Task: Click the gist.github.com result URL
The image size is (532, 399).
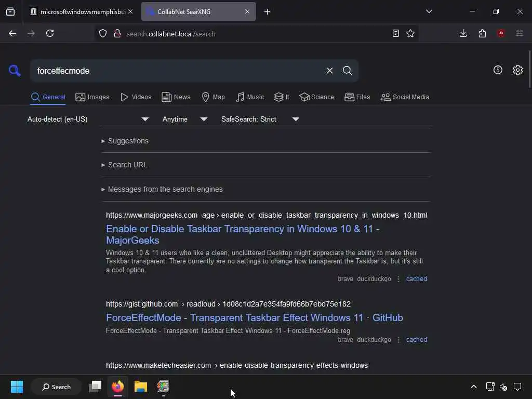Action: click(x=228, y=304)
